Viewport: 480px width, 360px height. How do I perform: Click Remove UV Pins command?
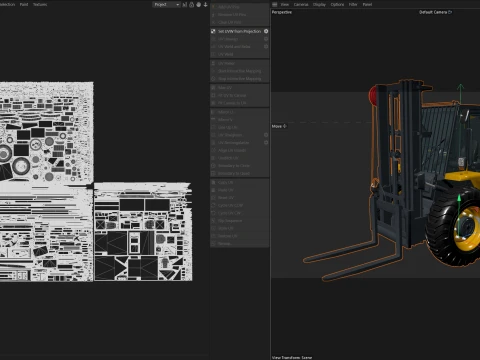[x=240, y=14]
